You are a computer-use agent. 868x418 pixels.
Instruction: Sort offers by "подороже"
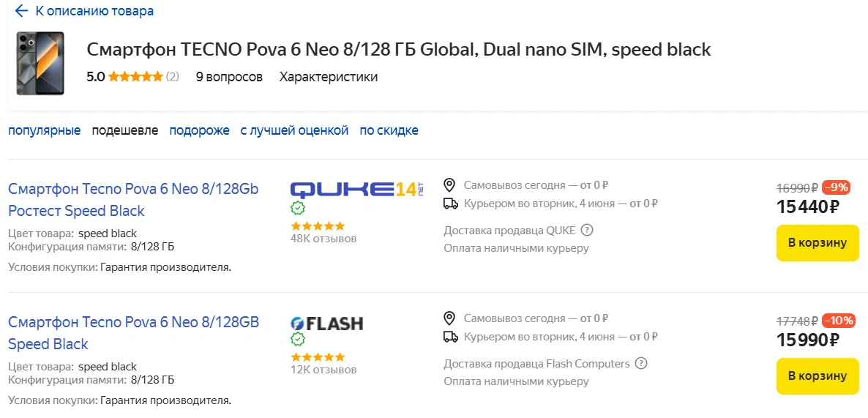click(199, 130)
